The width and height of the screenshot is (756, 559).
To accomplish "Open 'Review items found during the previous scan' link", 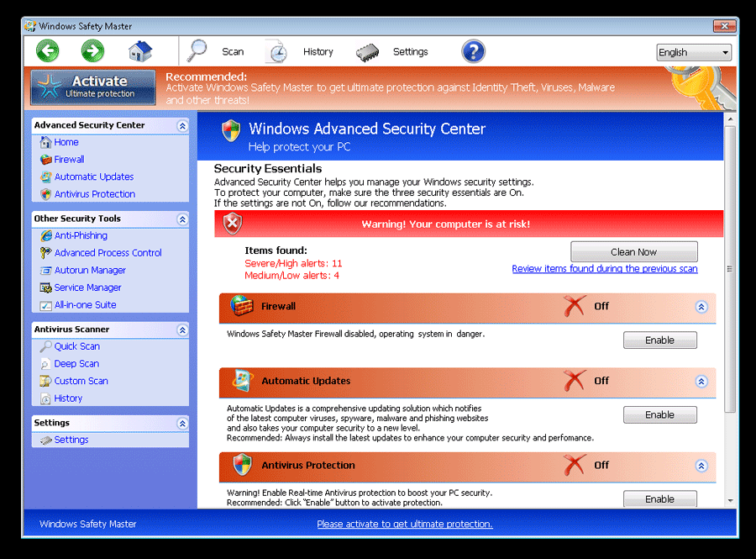I will point(604,269).
